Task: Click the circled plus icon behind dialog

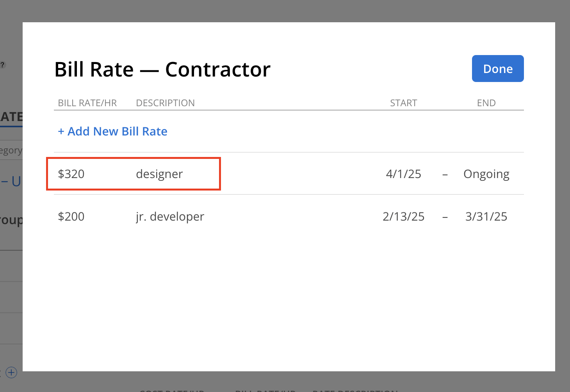Action: 11,372
